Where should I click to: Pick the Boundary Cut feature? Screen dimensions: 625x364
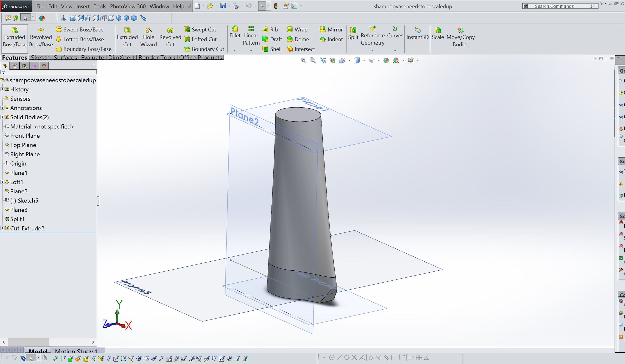[204, 49]
